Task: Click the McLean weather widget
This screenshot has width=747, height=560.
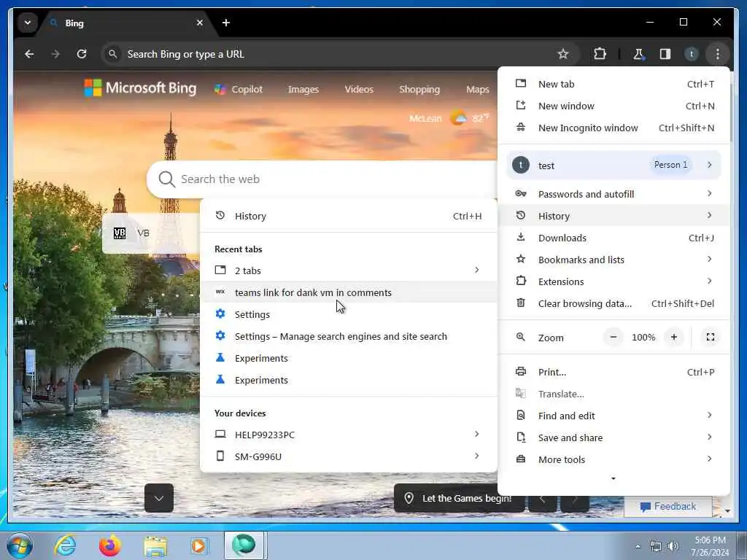Action: [449, 118]
